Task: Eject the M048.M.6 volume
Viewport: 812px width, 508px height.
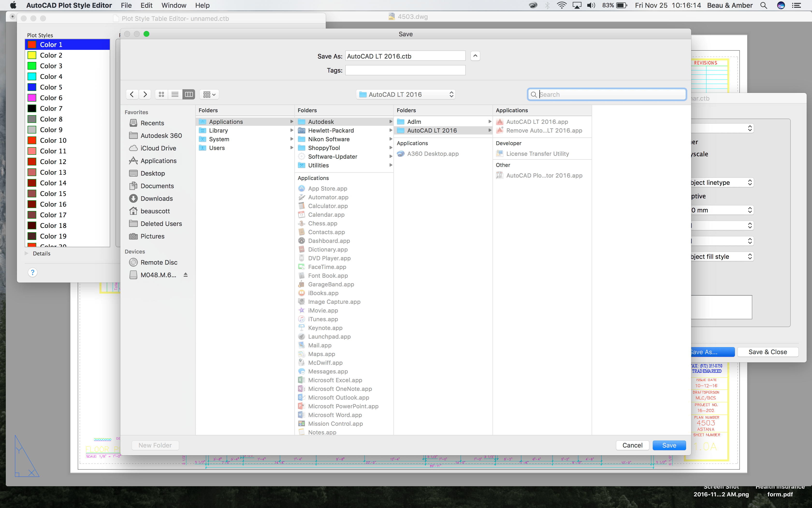Action: coord(186,275)
